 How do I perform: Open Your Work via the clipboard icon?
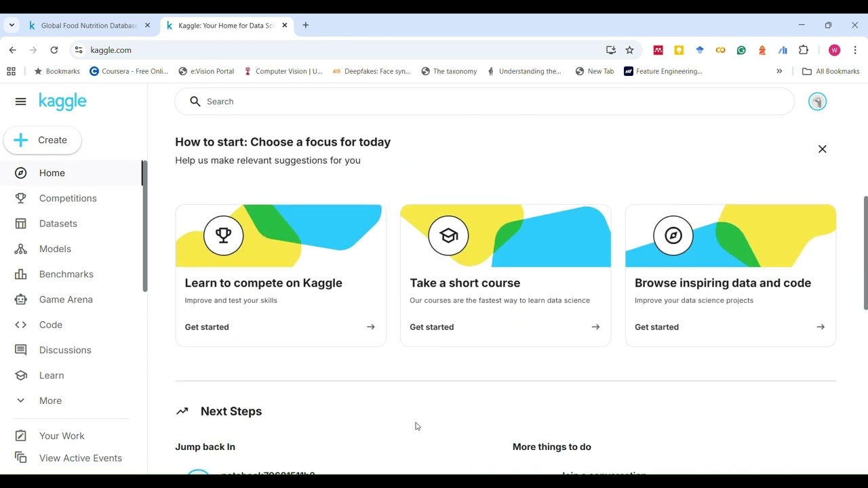point(21,436)
